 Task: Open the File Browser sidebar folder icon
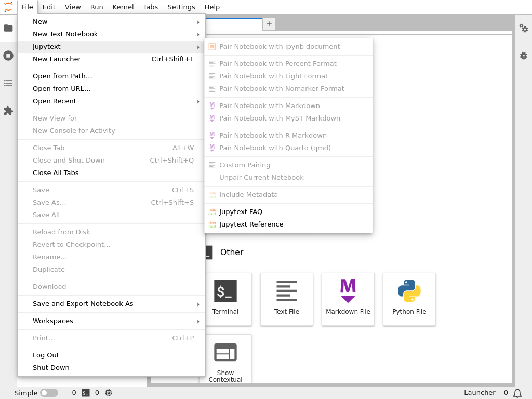point(8,28)
